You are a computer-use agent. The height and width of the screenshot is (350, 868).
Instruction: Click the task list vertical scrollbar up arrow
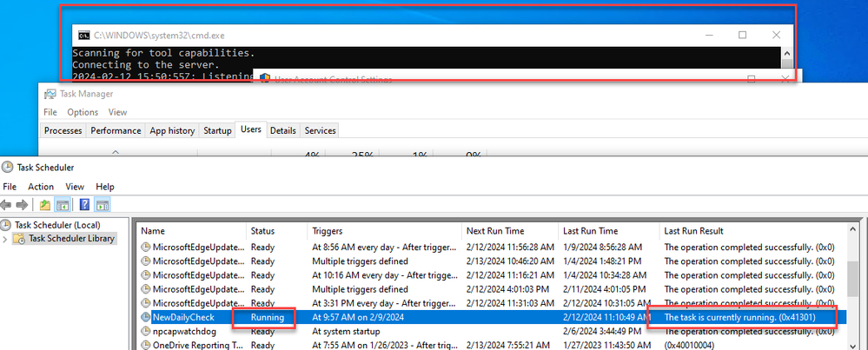(x=854, y=231)
